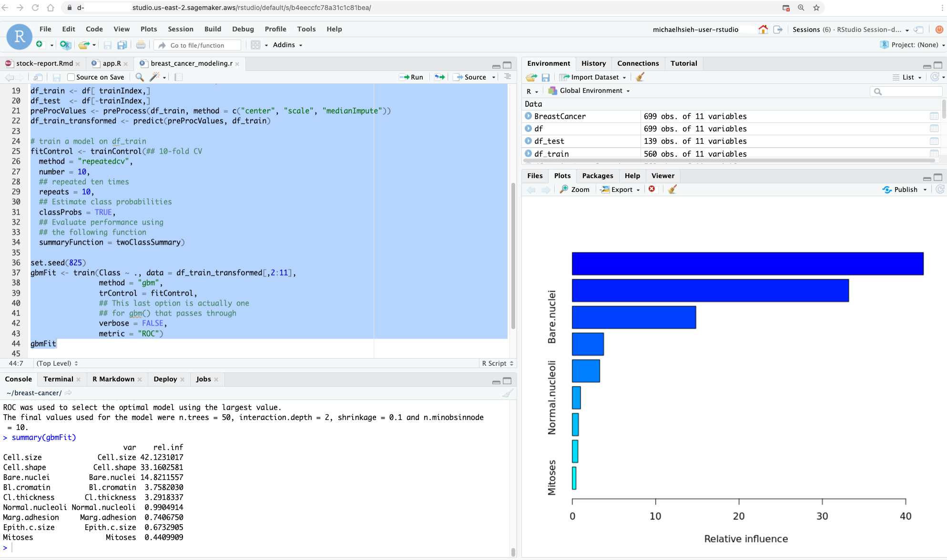Select the History tab
Viewport: 947px width, 560px height.
(592, 63)
